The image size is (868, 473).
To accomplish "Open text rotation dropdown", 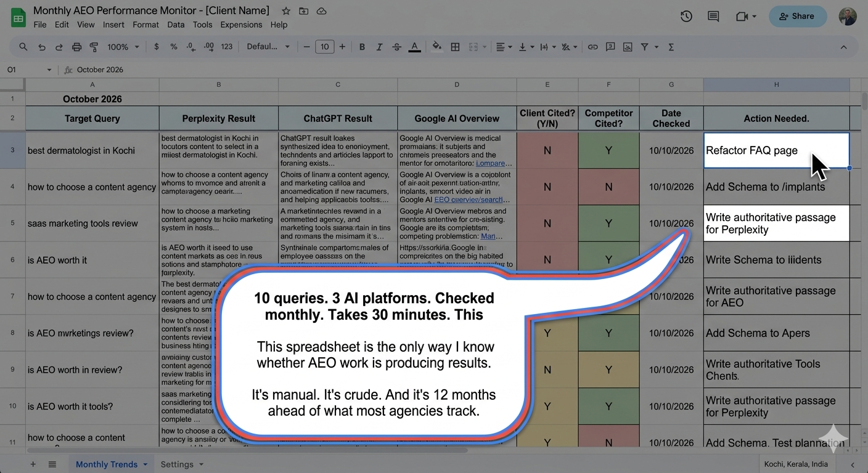I will click(570, 47).
